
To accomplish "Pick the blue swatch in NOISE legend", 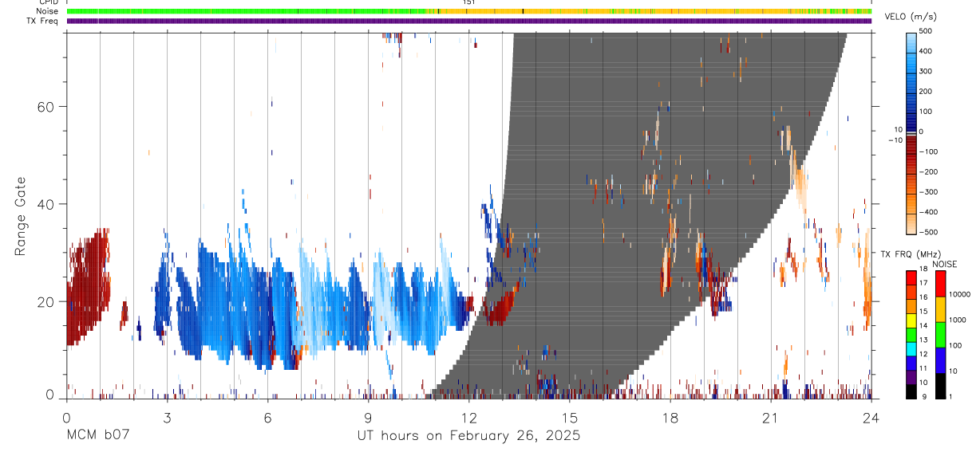I will pos(940,360).
